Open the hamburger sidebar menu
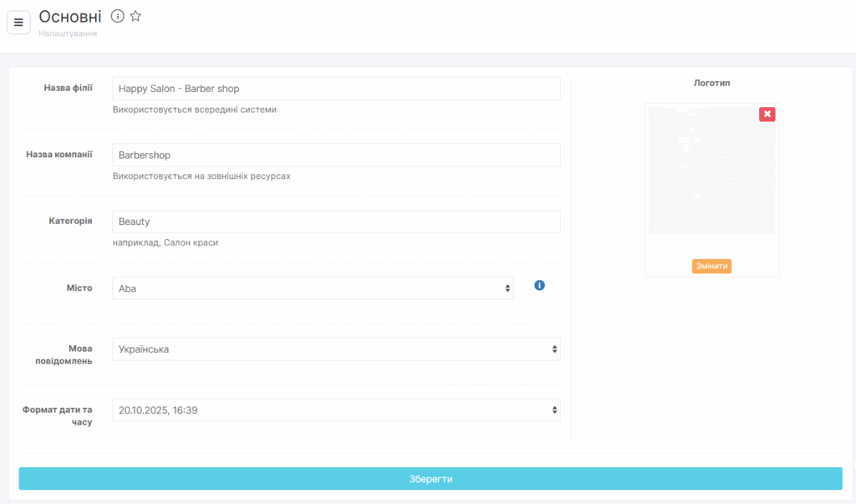 point(18,22)
